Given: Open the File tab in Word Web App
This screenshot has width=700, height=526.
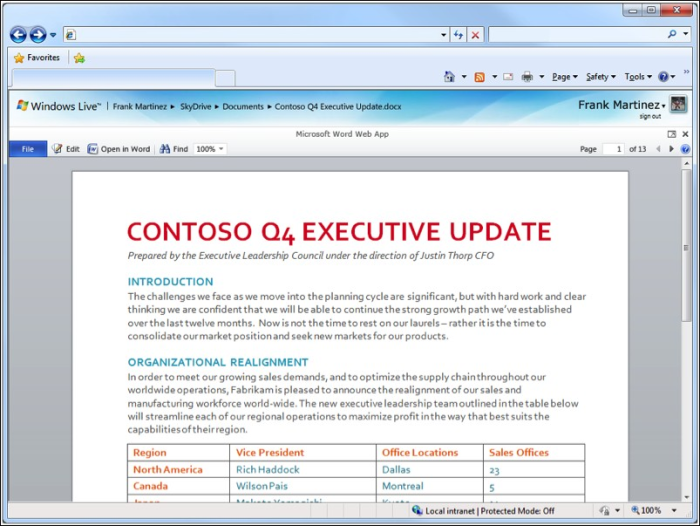Looking at the screenshot, I should coord(28,149).
